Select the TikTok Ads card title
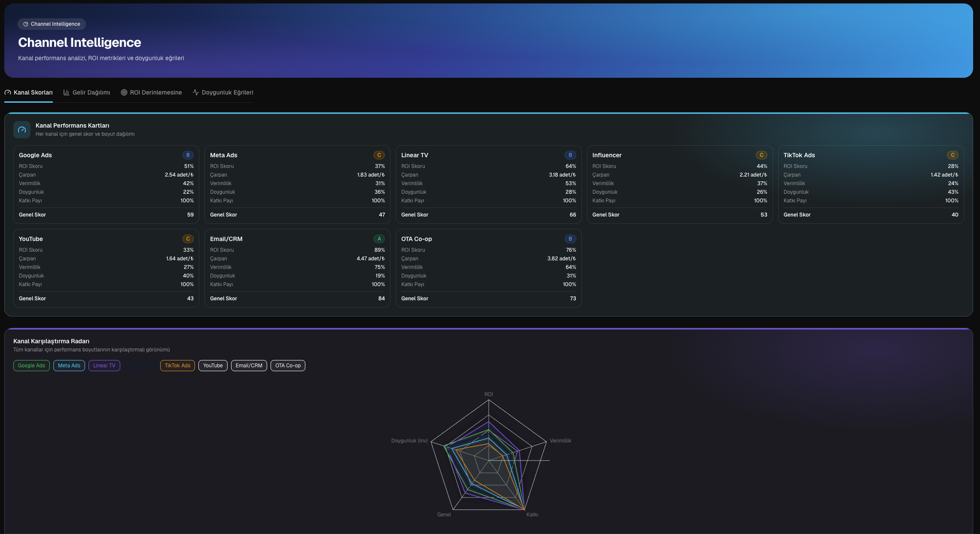The width and height of the screenshot is (980, 534). coord(799,155)
